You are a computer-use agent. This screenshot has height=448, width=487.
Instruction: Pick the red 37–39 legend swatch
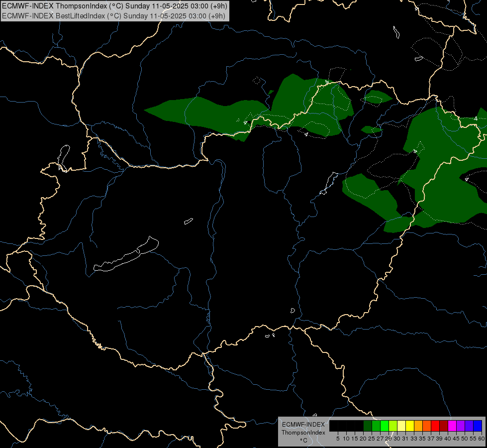435,426
